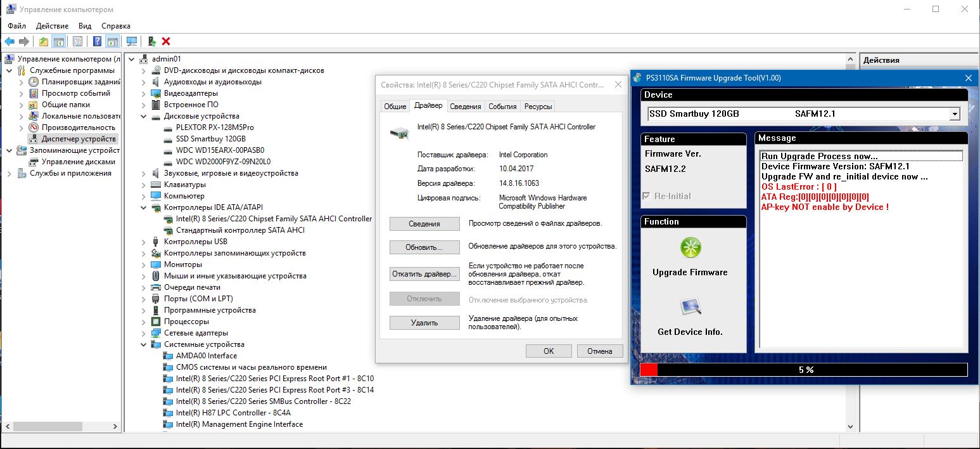Image resolution: width=980 pixels, height=449 pixels.
Task: Click the Откатить драйвер... button
Action: pyautogui.click(x=424, y=274)
